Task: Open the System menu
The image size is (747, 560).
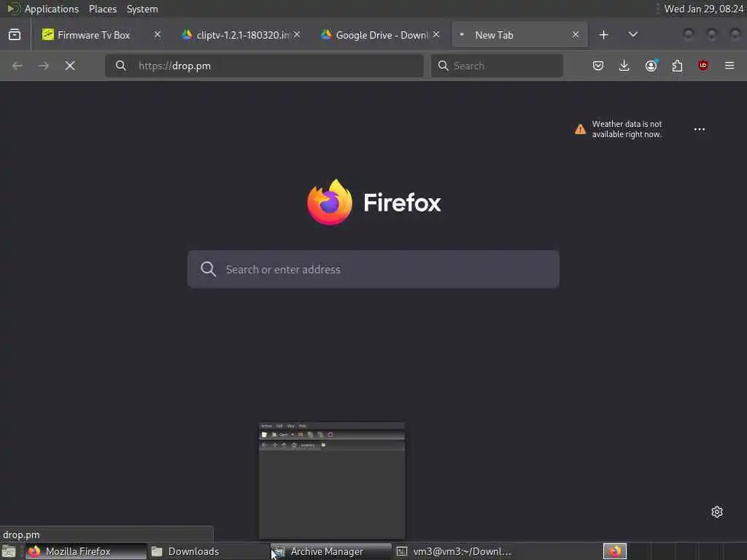Action: coord(142,9)
